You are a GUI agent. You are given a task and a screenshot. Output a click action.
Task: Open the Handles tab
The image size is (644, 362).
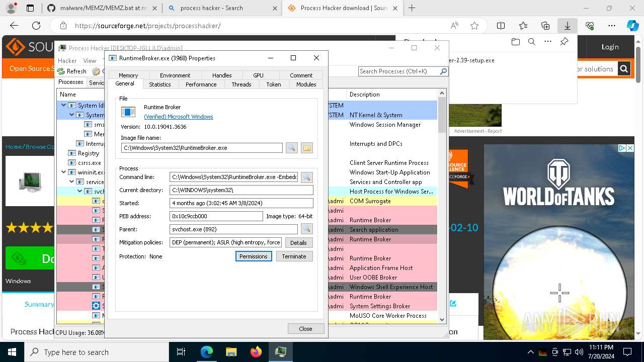point(222,75)
